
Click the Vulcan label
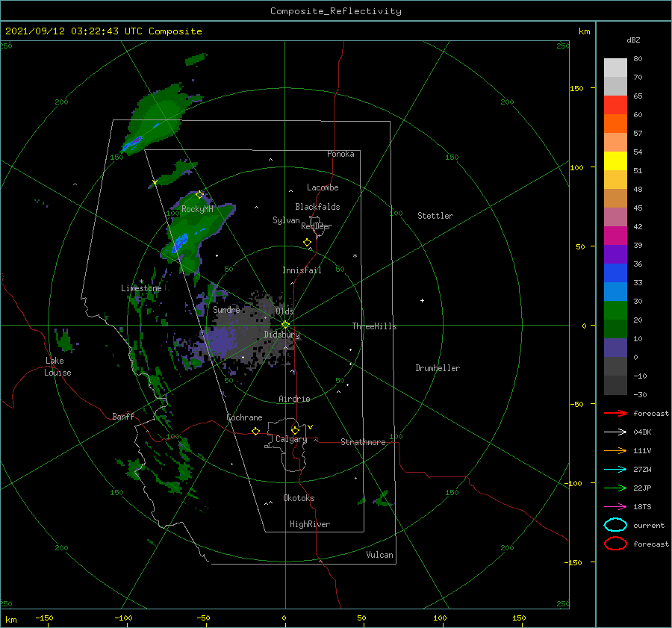[380, 555]
